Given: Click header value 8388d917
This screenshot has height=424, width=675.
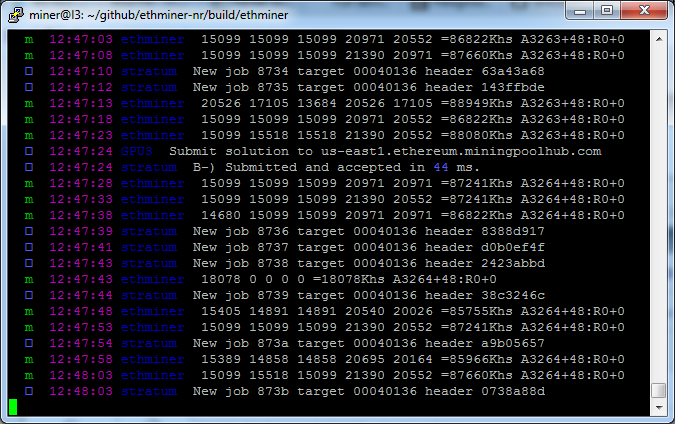Looking at the screenshot, I should 513,231.
